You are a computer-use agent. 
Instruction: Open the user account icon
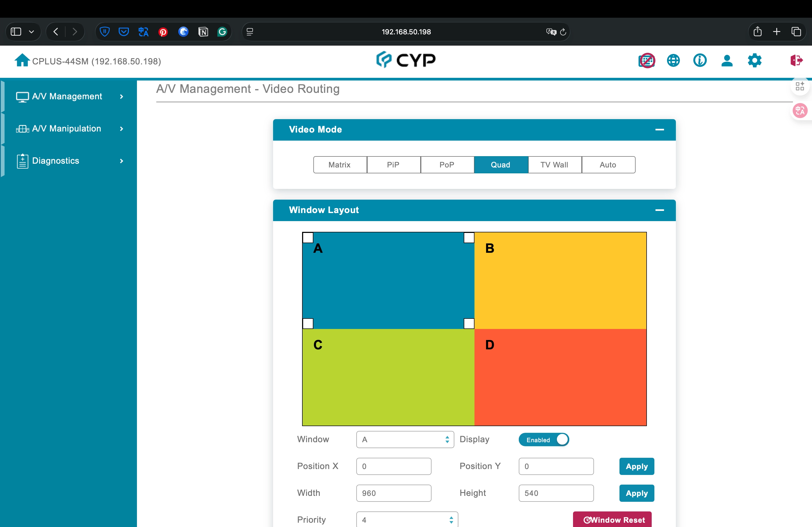[x=727, y=61]
